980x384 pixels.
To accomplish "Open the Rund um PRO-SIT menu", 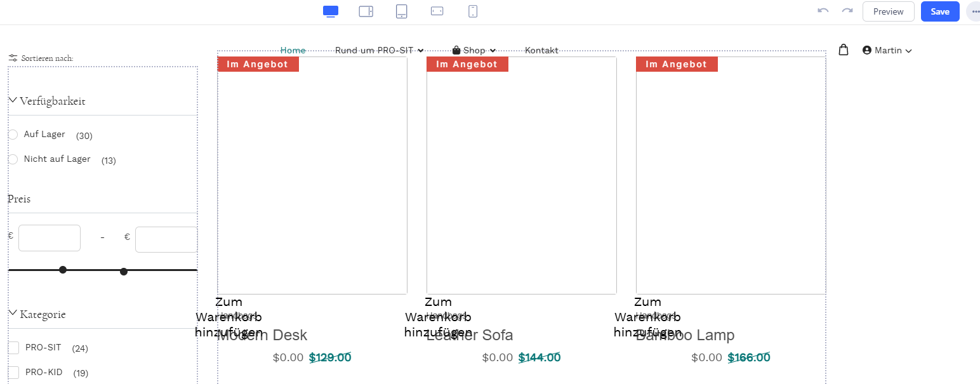I will point(379,51).
